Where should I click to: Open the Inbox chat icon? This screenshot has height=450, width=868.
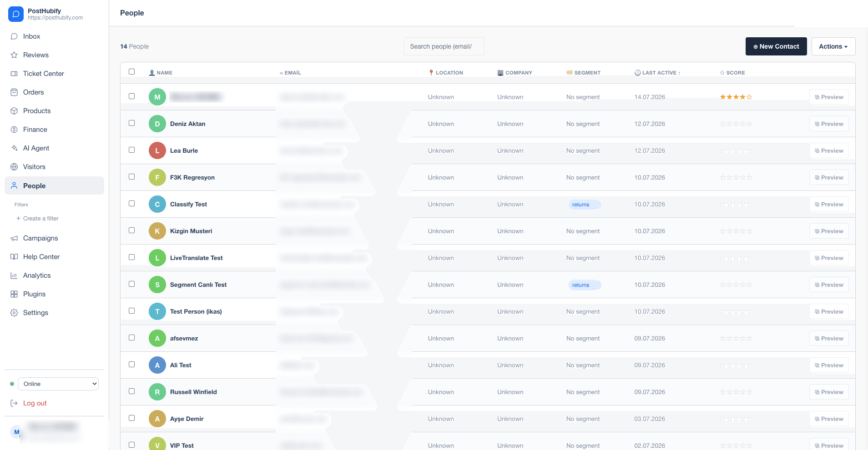tap(14, 36)
